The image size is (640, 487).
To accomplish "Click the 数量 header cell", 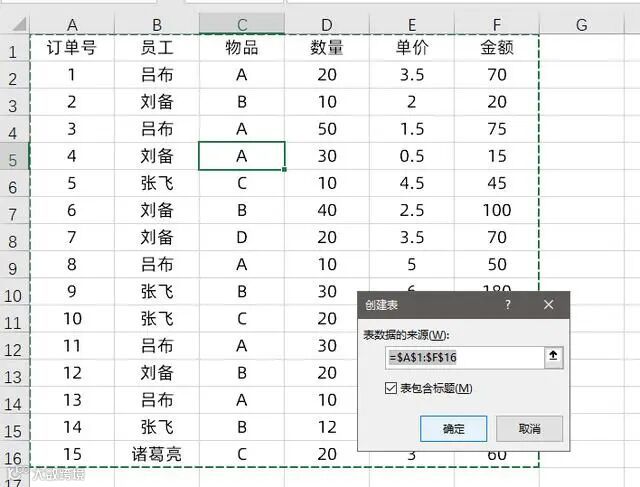I will click(x=327, y=48).
